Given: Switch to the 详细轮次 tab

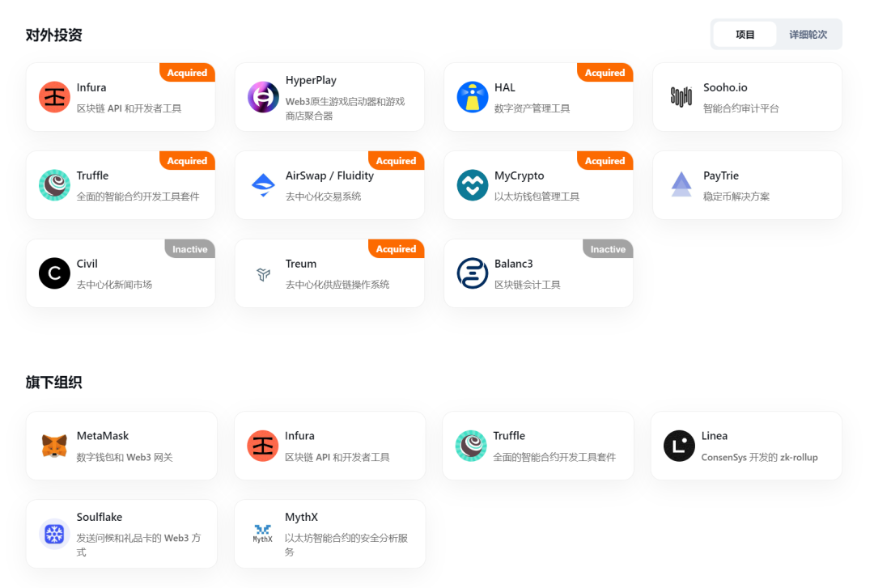Looking at the screenshot, I should [808, 35].
